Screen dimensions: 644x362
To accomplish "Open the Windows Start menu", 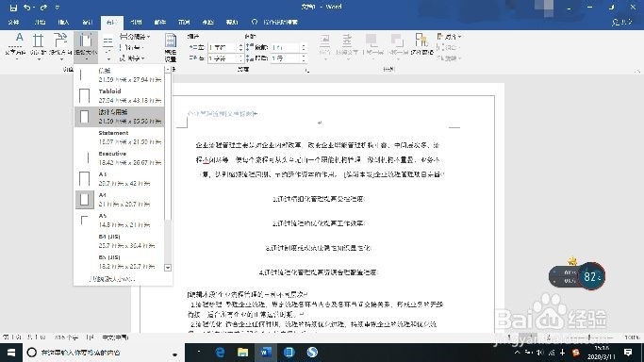I will click(x=11, y=353).
